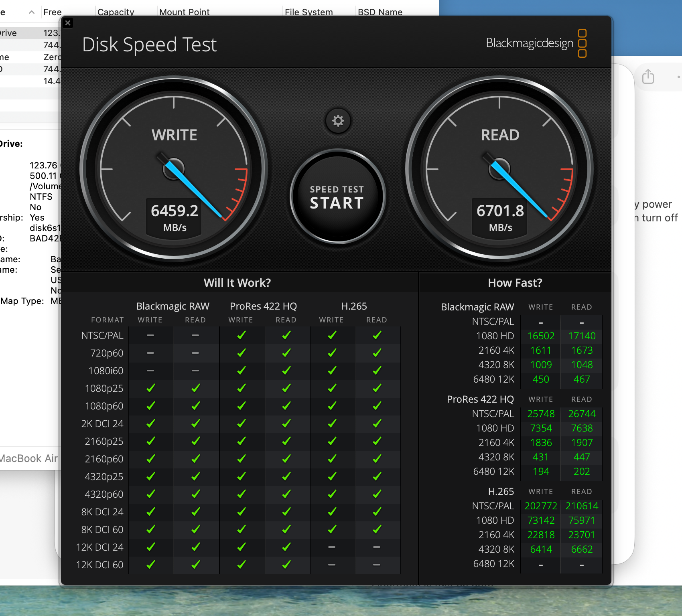
Task: Click the 8K DCI 24 format label
Action: (x=102, y=512)
